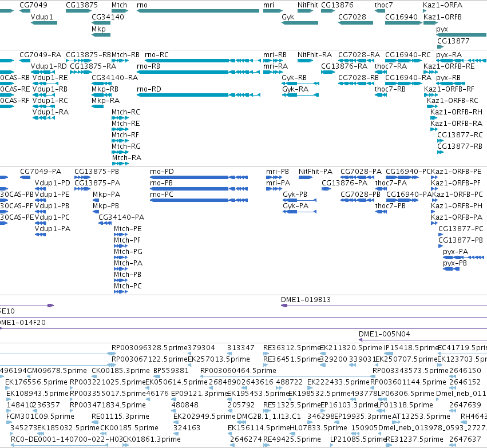Screen dimensions: 487x448
Task: Open the pyx-RA transcript
Action: click(x=461, y=61)
